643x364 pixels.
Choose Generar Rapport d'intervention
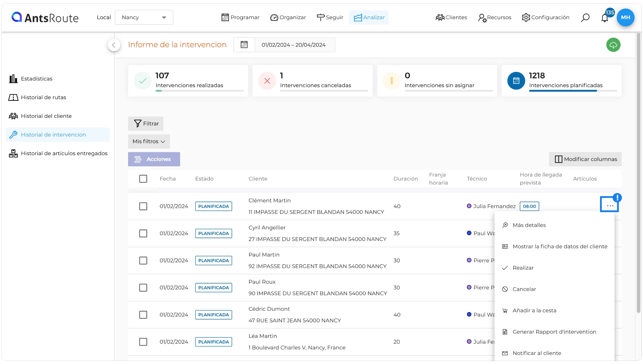[554, 332]
